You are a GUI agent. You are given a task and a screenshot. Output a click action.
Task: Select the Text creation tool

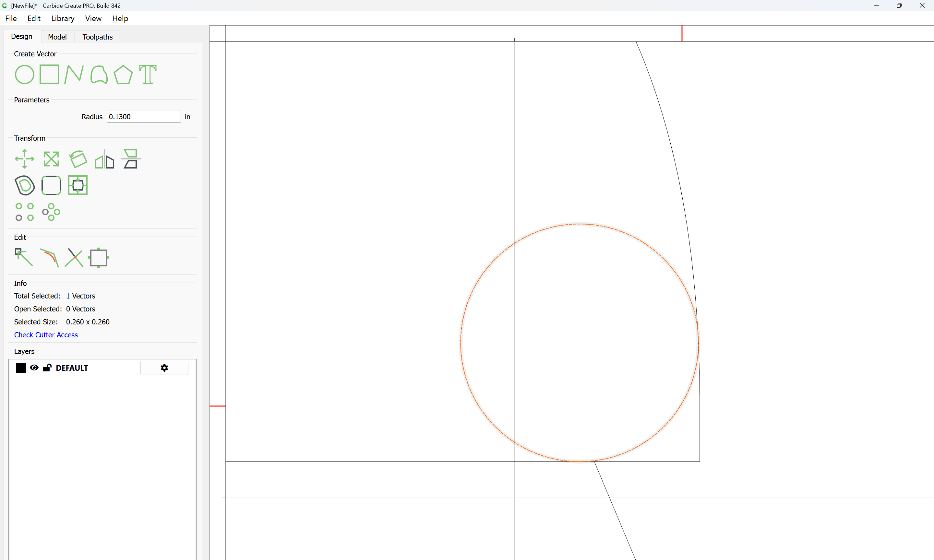[148, 74]
